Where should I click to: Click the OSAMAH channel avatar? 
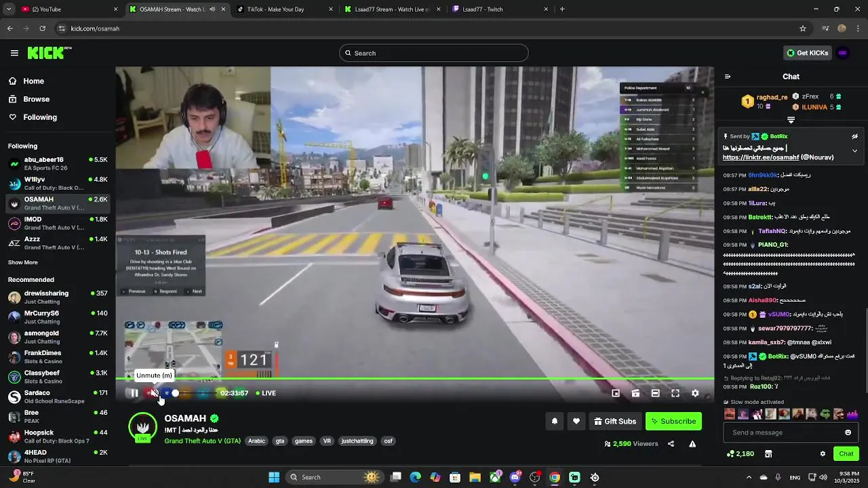click(x=142, y=426)
